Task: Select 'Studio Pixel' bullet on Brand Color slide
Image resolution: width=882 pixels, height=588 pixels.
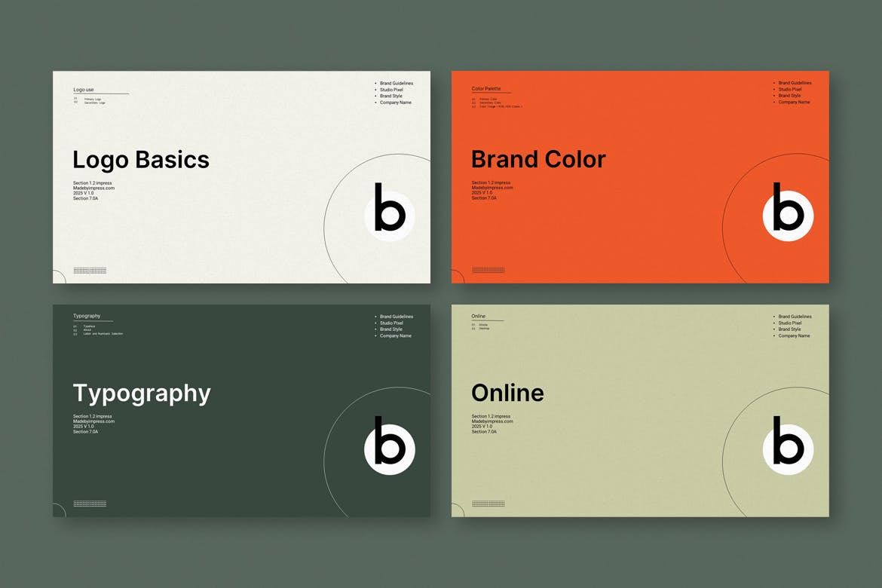Action: tap(789, 90)
